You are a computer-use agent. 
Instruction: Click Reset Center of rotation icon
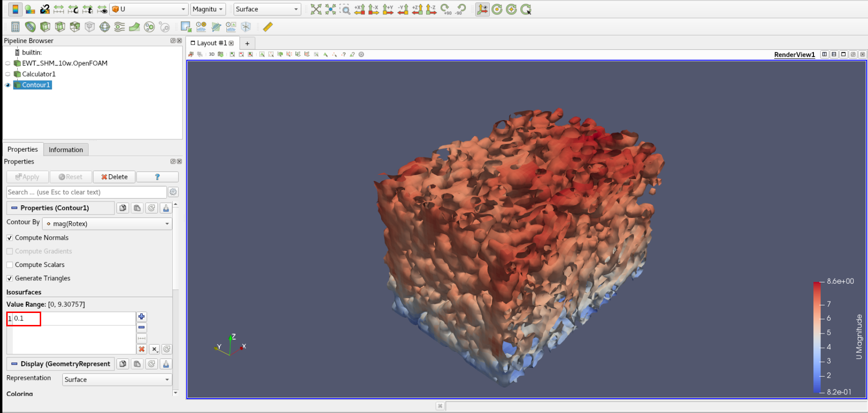(x=511, y=9)
